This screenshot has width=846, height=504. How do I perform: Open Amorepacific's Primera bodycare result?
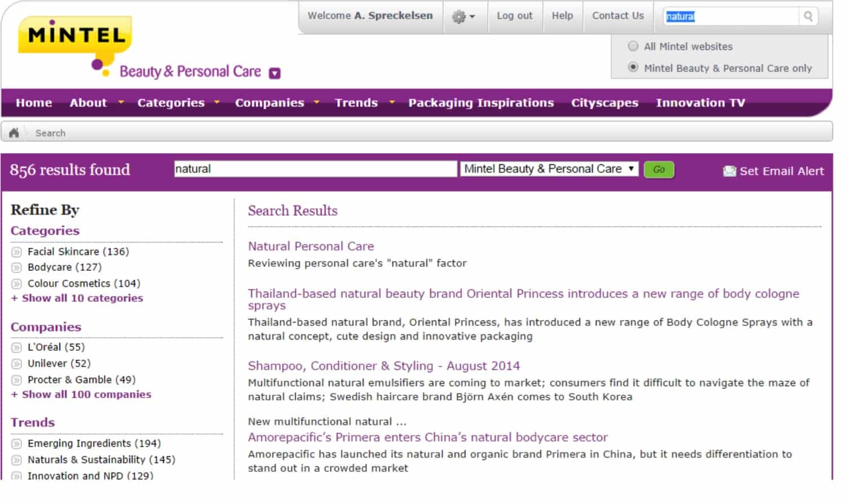click(428, 438)
